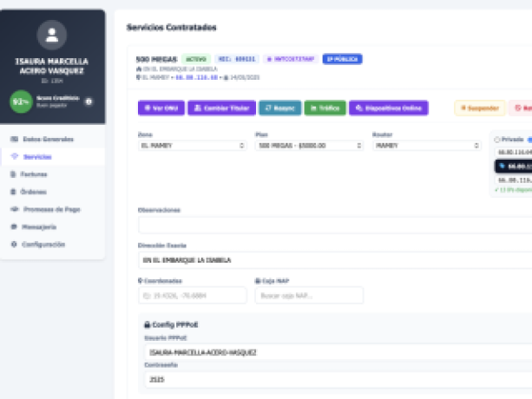Click the Caja NAP box icon

(x=258, y=281)
